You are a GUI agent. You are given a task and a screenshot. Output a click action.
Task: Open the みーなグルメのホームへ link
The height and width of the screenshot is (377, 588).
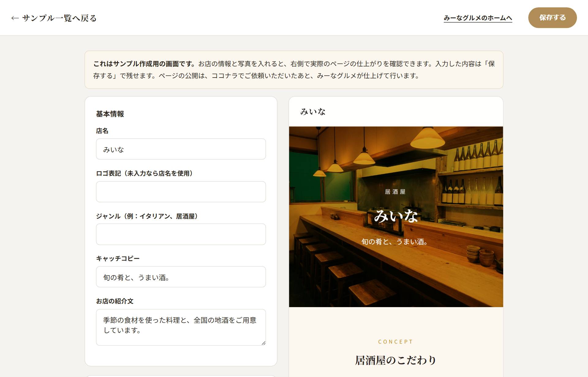tap(478, 18)
